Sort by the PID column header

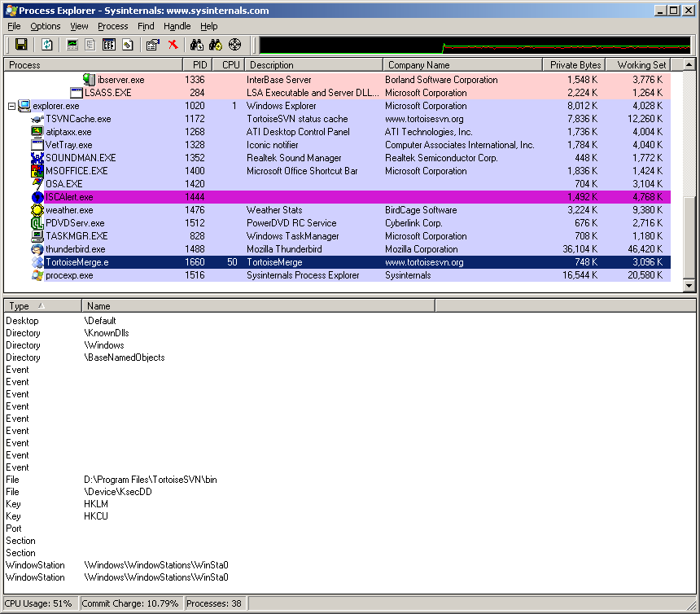[197, 65]
